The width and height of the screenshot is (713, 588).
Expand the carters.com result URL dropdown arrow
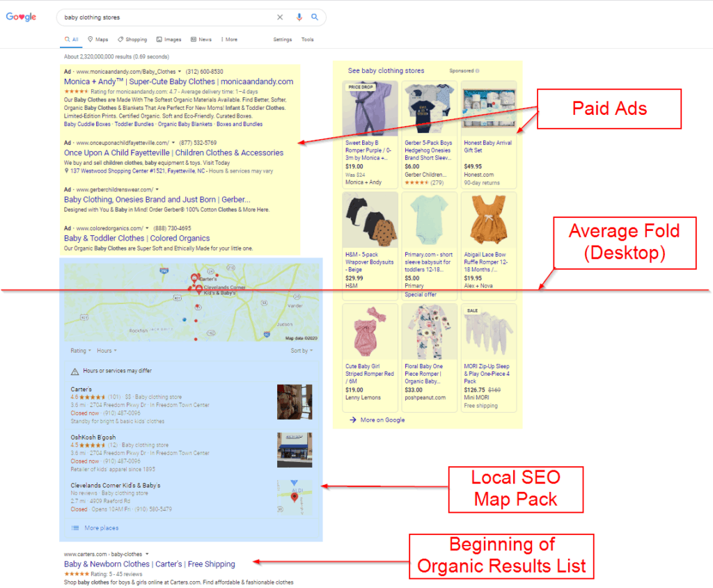point(147,554)
